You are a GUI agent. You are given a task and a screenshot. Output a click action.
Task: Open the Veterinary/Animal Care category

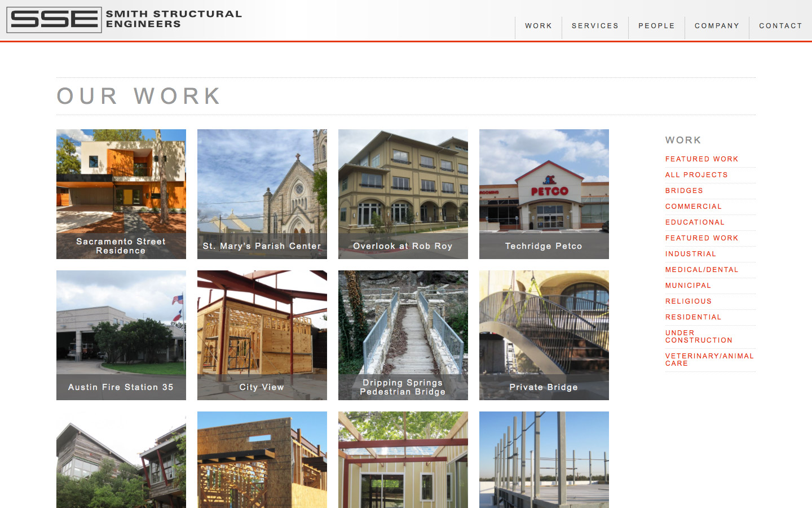(709, 360)
